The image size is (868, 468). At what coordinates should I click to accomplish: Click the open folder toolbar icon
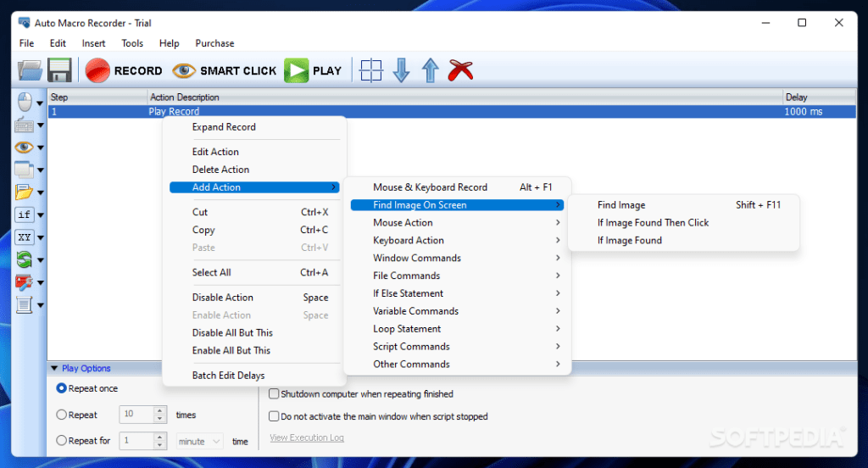coord(30,71)
